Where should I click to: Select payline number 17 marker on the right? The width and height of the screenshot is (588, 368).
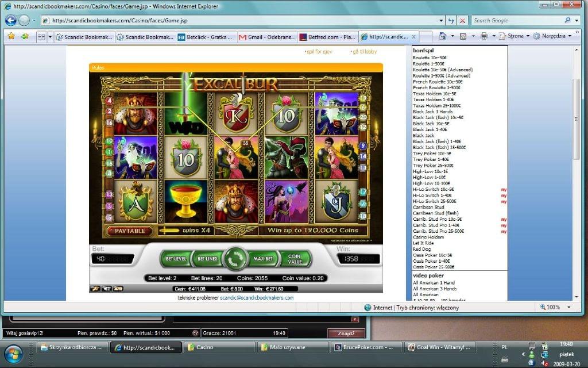[363, 192]
